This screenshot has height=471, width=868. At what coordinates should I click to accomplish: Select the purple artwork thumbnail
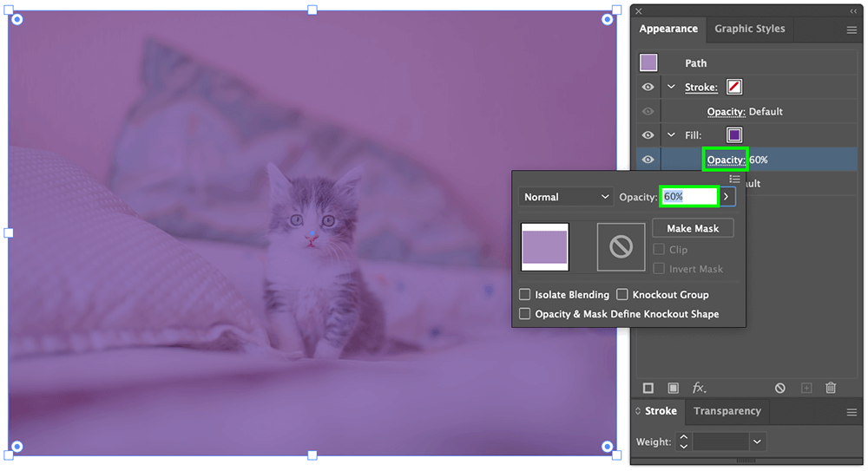(545, 247)
